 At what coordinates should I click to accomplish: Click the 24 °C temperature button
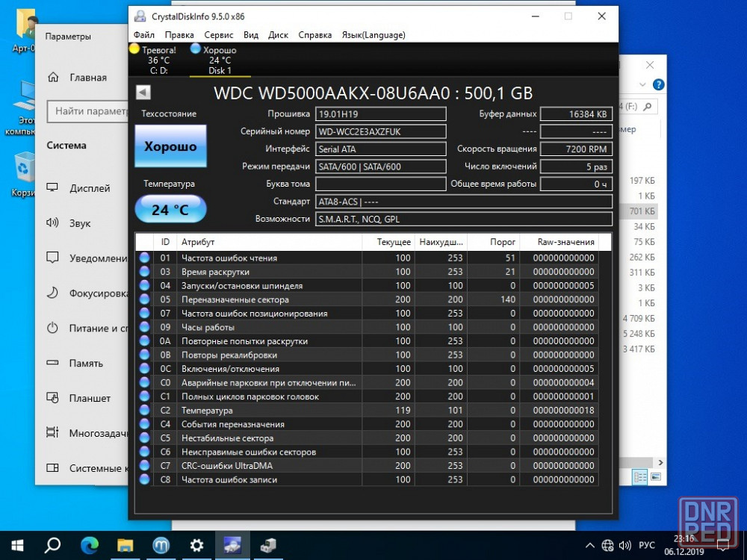click(x=170, y=209)
